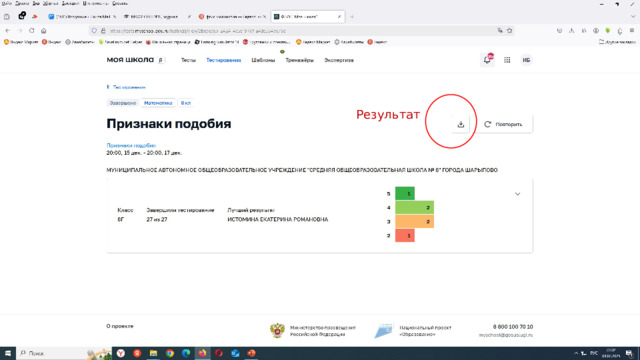Open the Другие закладки bookmarks folder

[x=617, y=42]
